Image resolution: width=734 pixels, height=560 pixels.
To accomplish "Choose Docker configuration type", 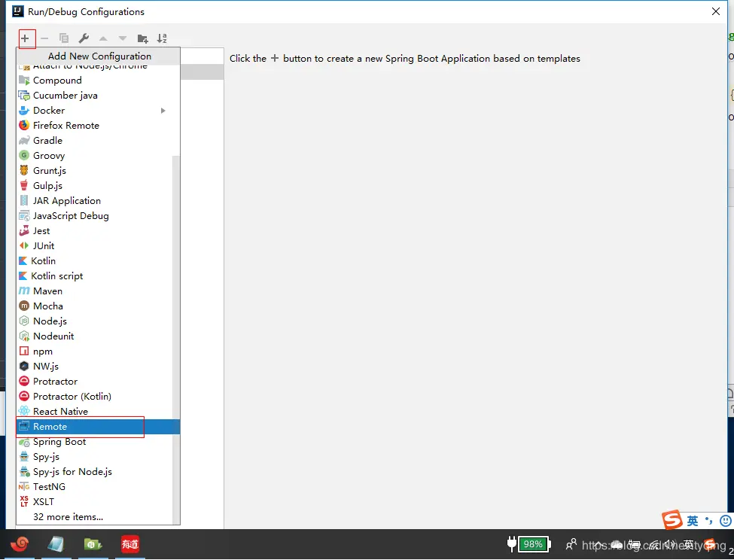I will (99, 111).
